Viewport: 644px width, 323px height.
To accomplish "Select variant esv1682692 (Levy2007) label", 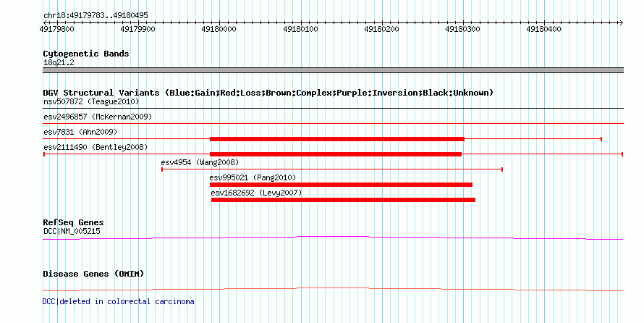I will [x=256, y=193].
